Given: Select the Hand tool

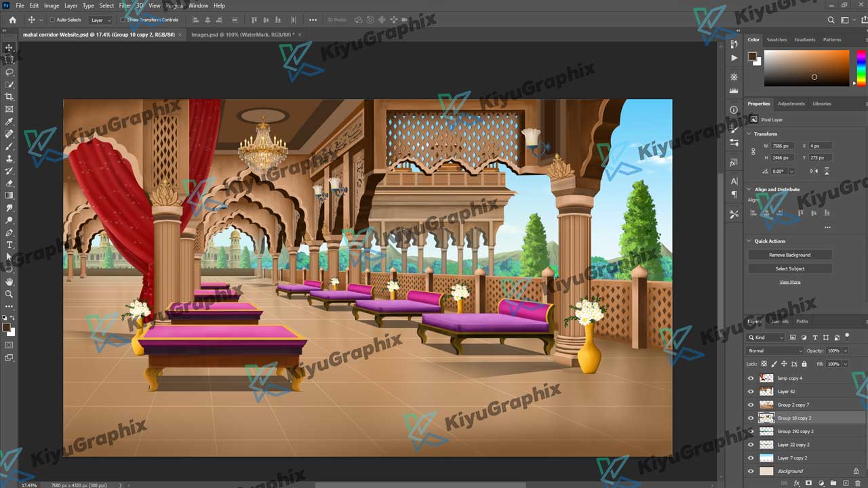Looking at the screenshot, I should pos(9,281).
